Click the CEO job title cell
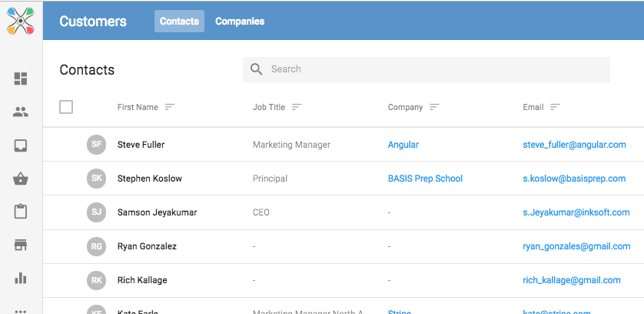 point(261,212)
